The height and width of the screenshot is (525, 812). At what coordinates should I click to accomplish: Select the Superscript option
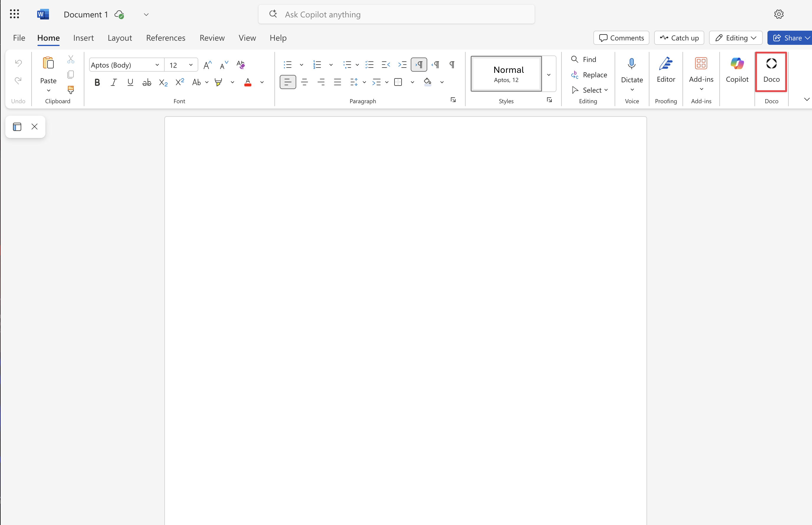click(180, 82)
